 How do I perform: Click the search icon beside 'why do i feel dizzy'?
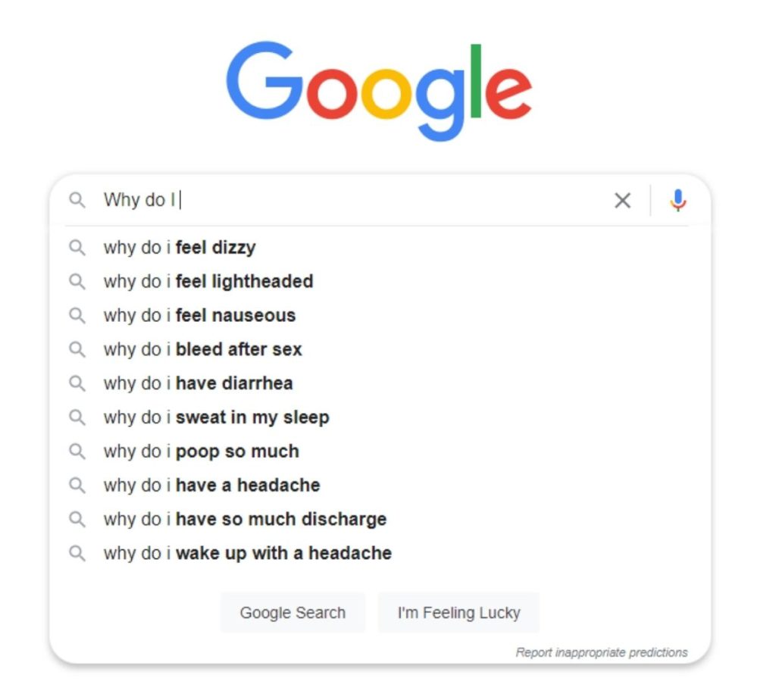tap(77, 247)
